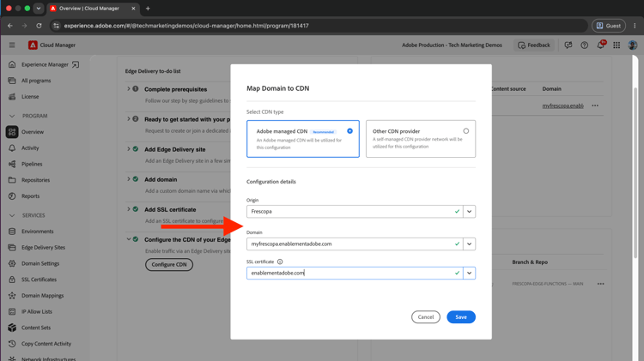Click the Environments sidebar icon
The width and height of the screenshot is (644, 361).
[x=12, y=232]
